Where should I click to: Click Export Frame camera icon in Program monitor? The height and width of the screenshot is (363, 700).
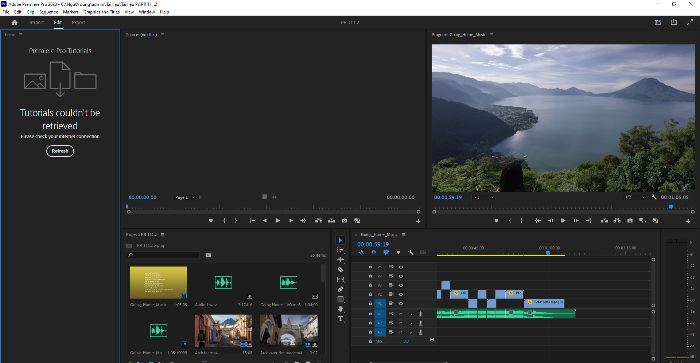click(629, 221)
